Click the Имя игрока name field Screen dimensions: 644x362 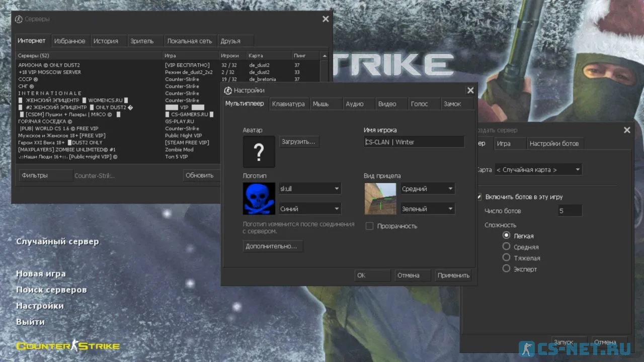pyautogui.click(x=414, y=142)
